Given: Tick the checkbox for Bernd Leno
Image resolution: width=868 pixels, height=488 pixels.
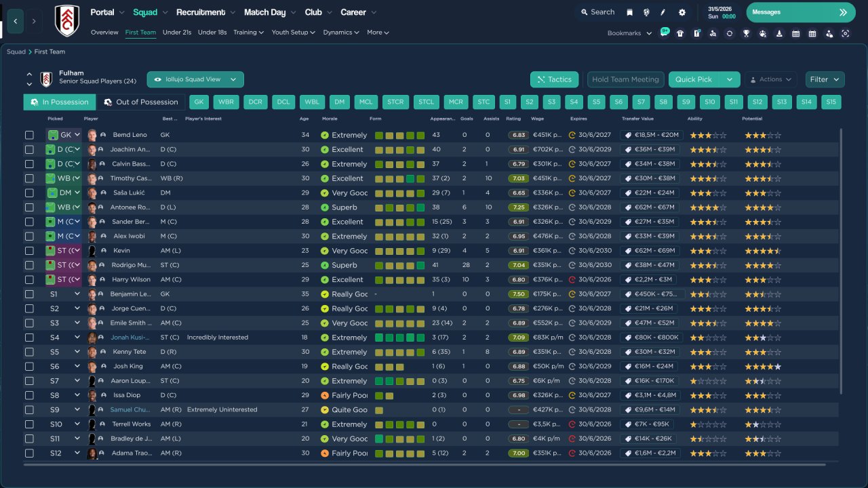Looking at the screenshot, I should [29, 135].
